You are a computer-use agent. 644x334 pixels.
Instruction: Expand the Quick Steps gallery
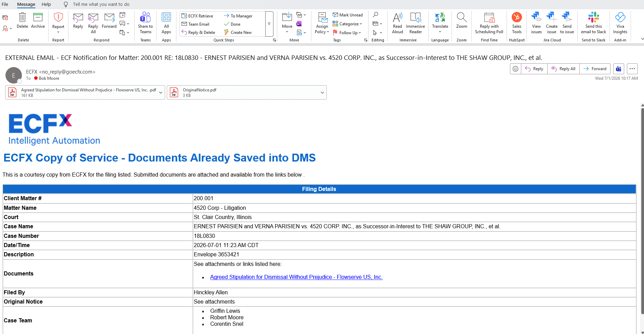tap(269, 24)
